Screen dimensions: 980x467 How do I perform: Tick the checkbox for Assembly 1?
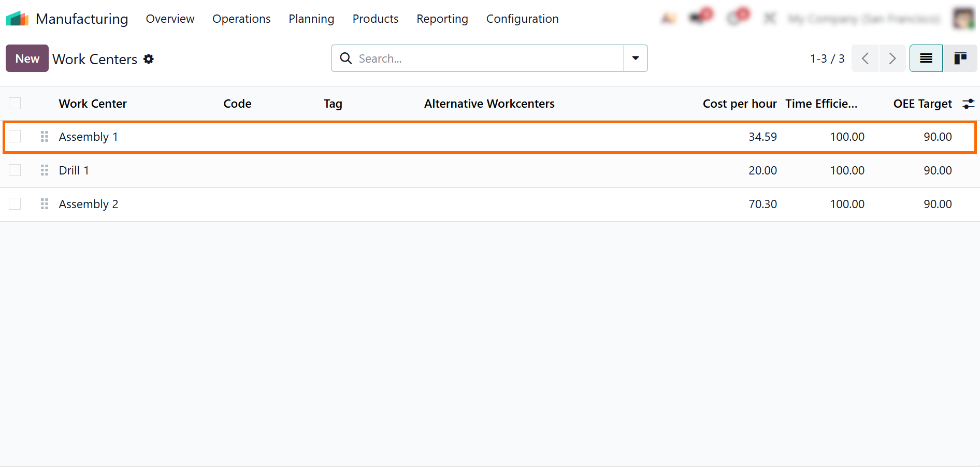click(x=15, y=137)
